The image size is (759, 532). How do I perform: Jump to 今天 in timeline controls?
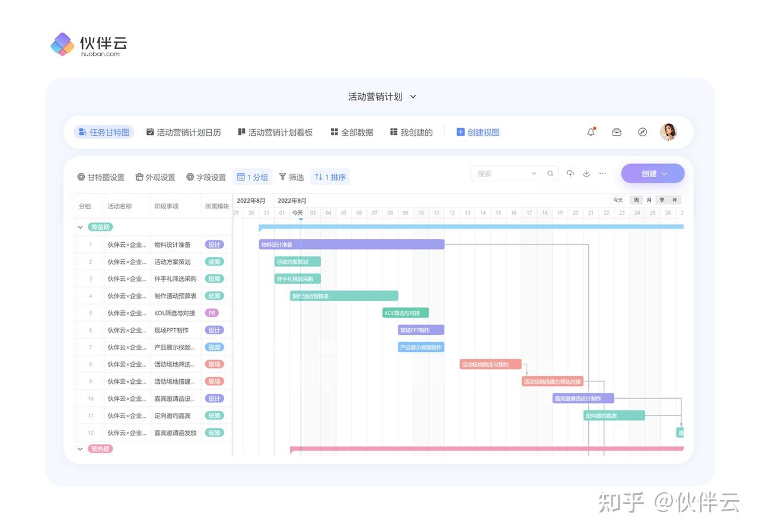pos(618,200)
